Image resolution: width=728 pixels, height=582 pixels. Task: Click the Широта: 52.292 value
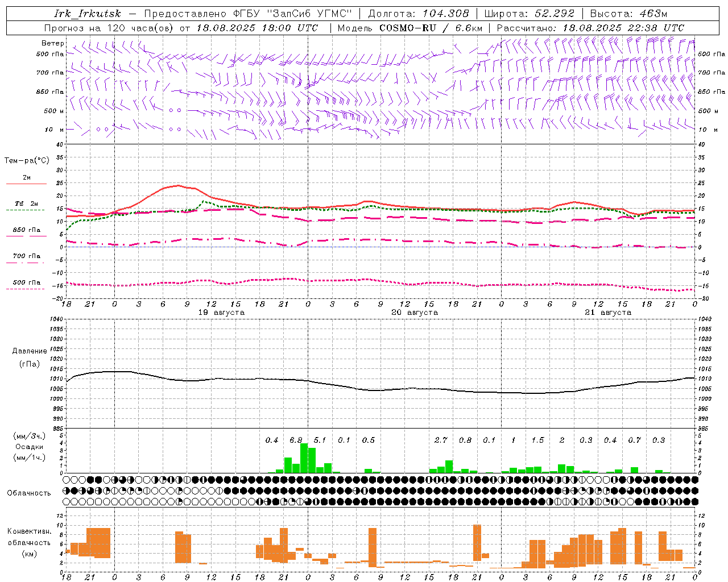click(530, 14)
